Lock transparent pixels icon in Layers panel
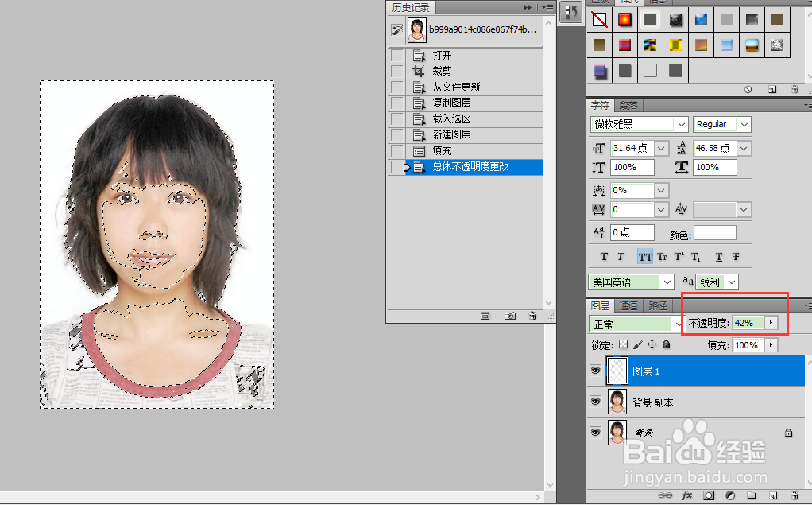 pos(624,344)
